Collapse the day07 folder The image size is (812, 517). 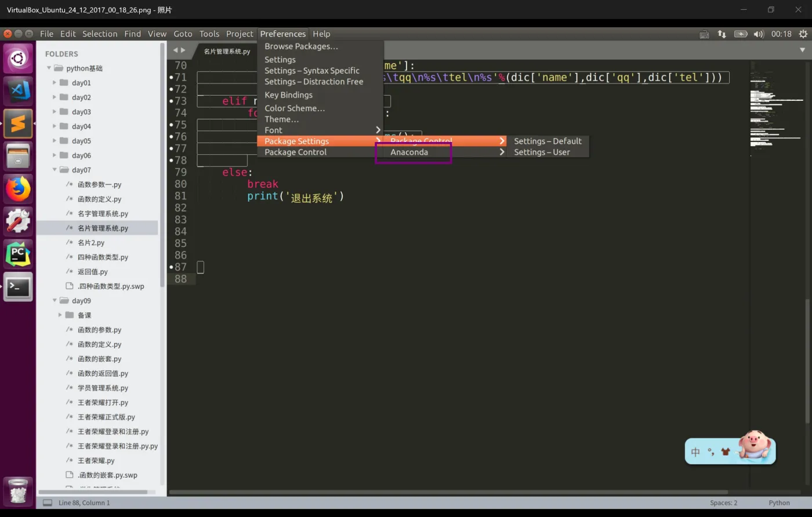click(x=55, y=170)
